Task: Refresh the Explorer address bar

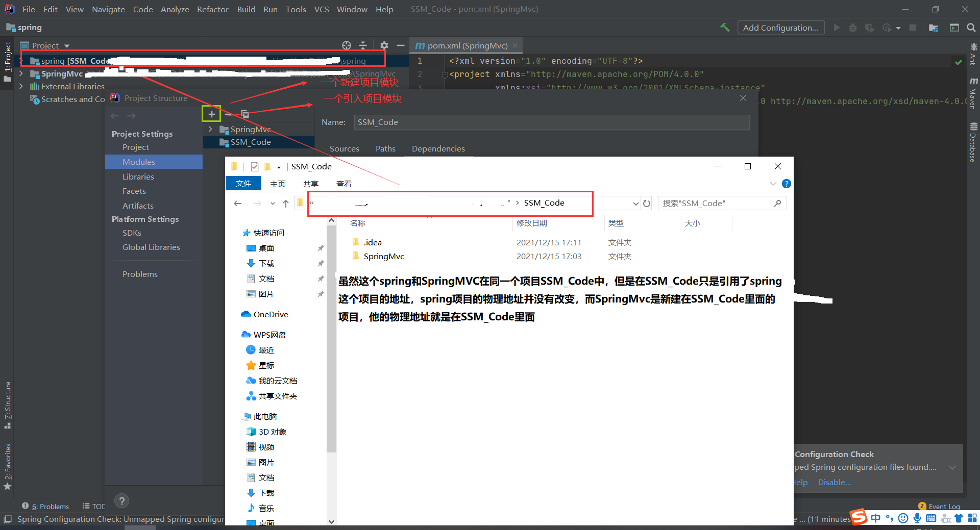Action: pyautogui.click(x=647, y=204)
